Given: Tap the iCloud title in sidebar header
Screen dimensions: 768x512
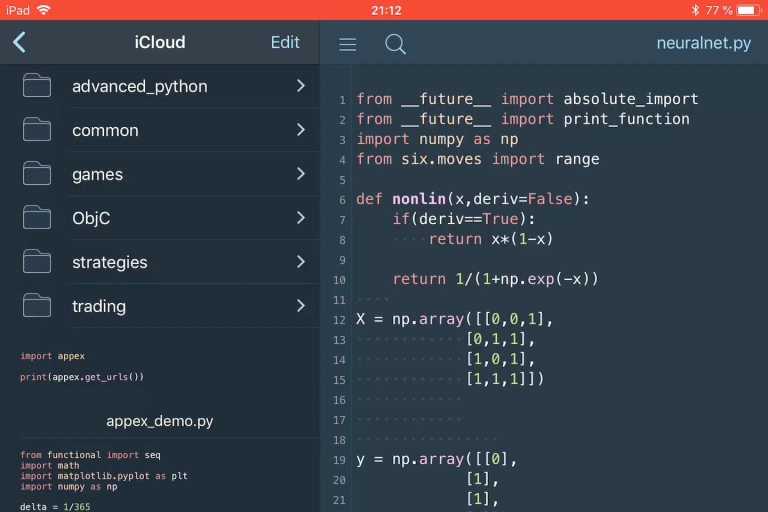Looking at the screenshot, I should pos(160,43).
